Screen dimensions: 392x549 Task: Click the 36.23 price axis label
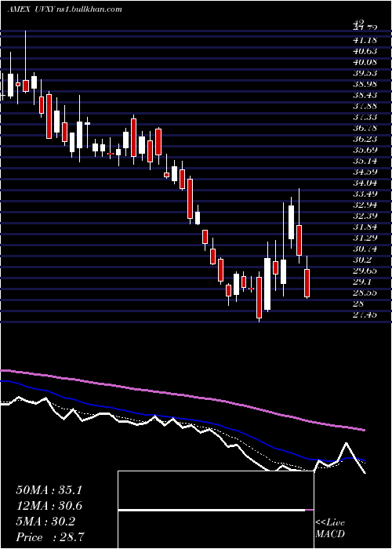click(366, 139)
